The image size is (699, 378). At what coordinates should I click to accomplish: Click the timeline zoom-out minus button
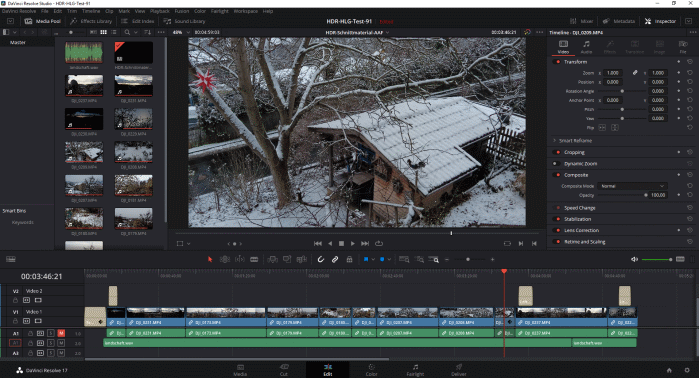pos(447,259)
